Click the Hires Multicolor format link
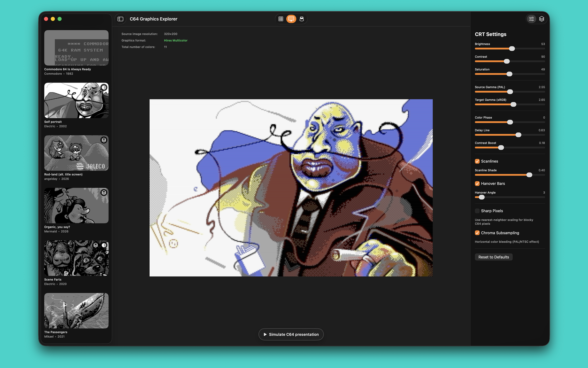588x368 pixels. coord(176,40)
